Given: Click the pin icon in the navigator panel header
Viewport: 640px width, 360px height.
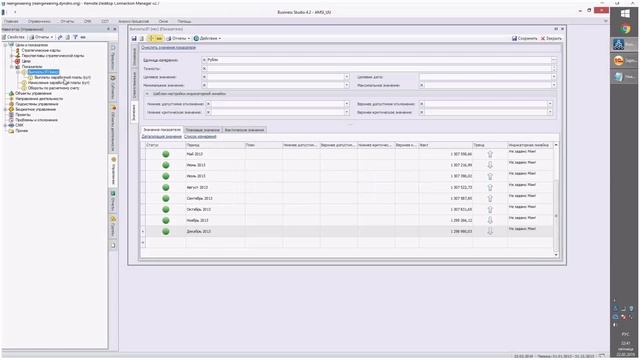Looking at the screenshot, I should click(x=109, y=29).
